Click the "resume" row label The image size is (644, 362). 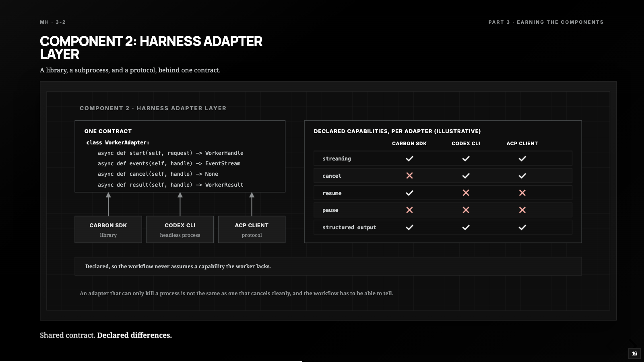tap(332, 193)
